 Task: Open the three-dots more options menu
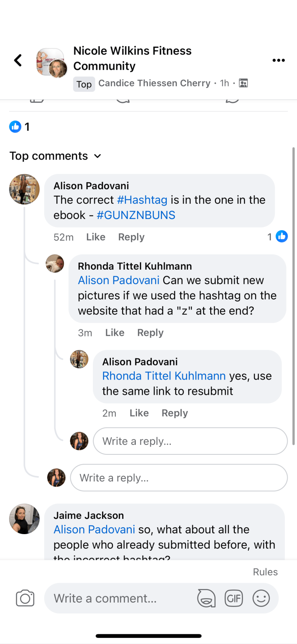point(279,60)
